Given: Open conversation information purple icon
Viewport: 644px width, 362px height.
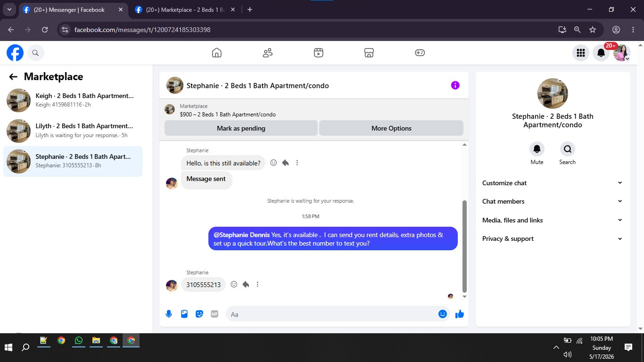Looking at the screenshot, I should point(455,85).
